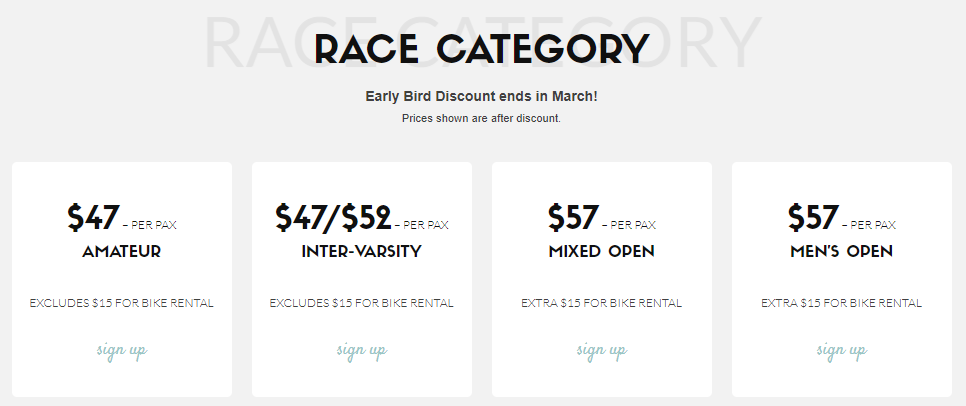Click the $47 Amateur price

coord(93,217)
